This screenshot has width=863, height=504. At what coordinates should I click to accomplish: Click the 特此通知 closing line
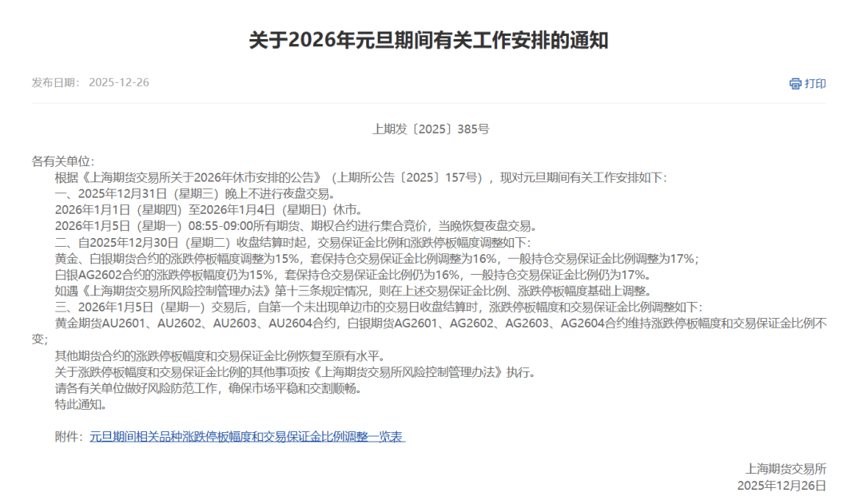click(80, 404)
